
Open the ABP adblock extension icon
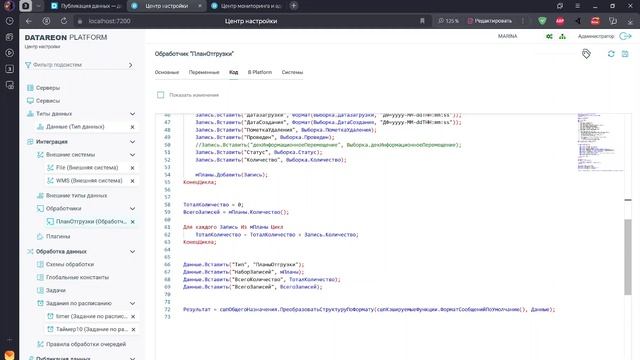pos(560,21)
